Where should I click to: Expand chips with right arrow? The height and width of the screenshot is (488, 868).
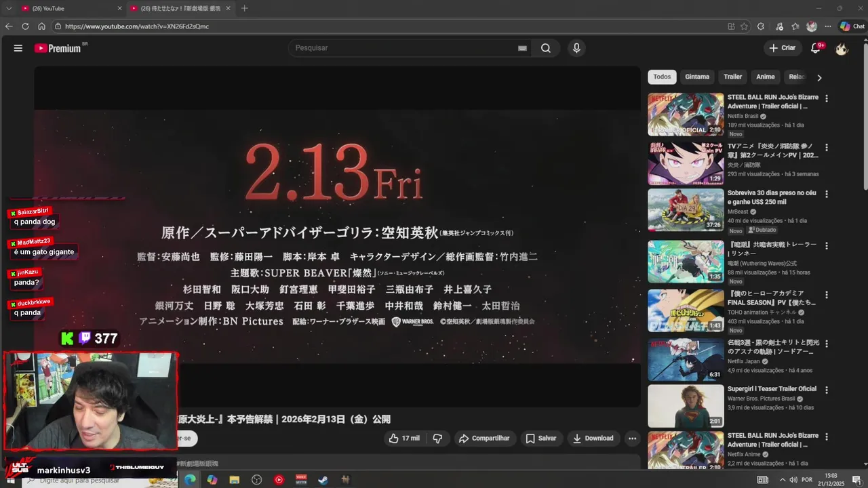819,77
